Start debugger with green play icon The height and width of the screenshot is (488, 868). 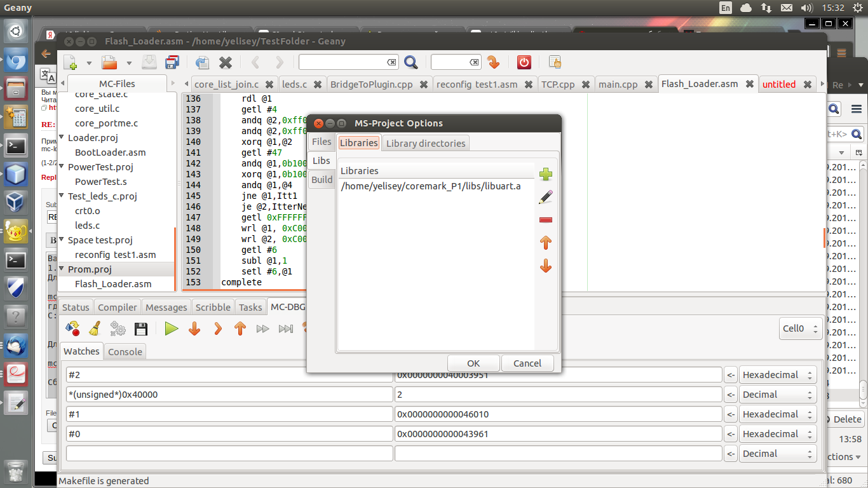(x=171, y=329)
